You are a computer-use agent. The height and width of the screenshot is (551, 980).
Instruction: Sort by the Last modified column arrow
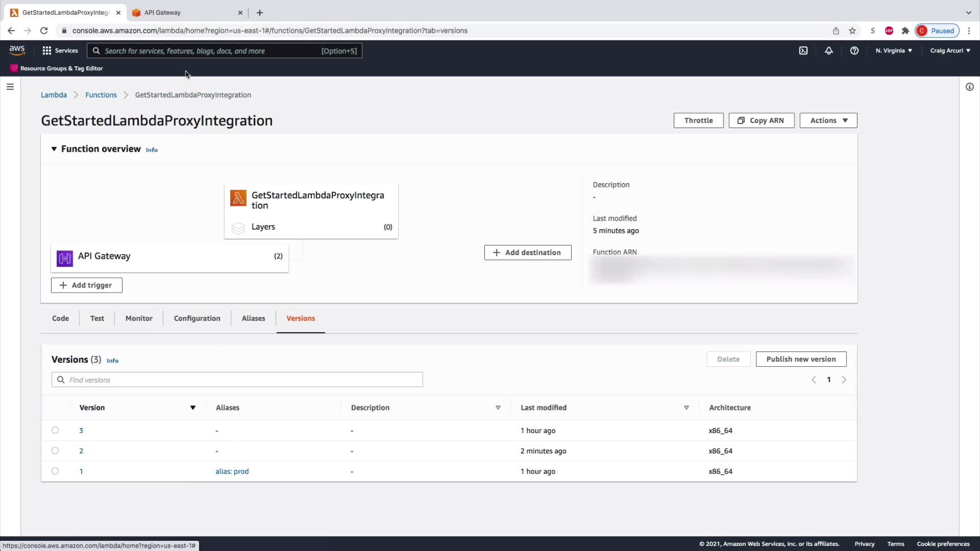pos(686,408)
